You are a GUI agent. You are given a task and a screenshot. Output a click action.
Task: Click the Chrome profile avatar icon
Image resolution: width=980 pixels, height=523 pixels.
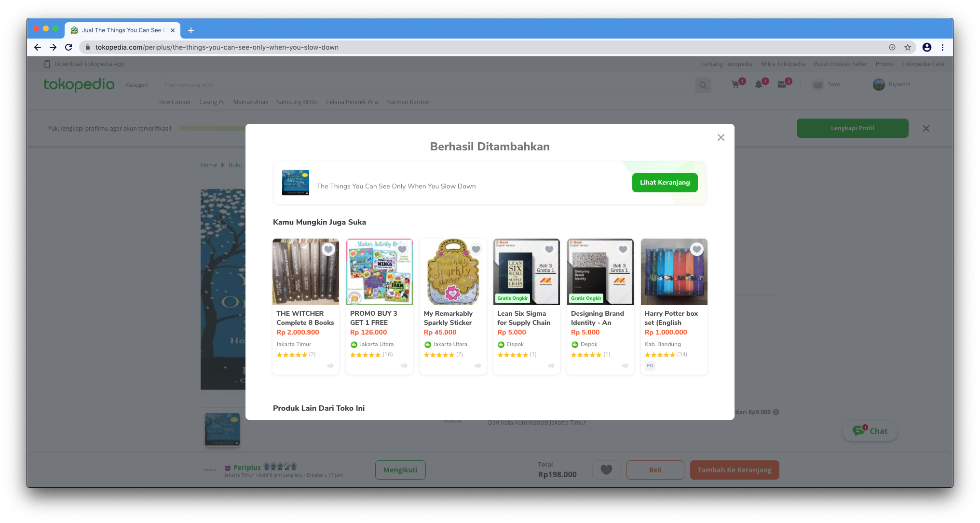tap(926, 47)
